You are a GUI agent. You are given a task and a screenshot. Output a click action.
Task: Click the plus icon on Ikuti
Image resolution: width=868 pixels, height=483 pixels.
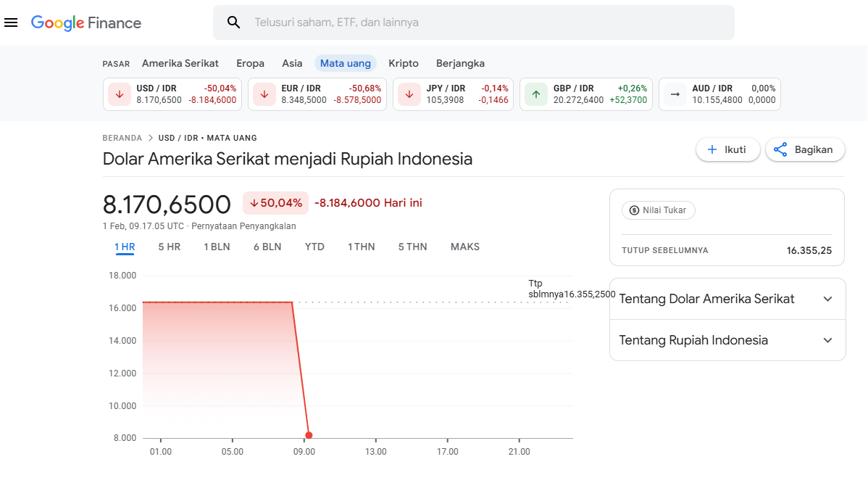point(711,150)
